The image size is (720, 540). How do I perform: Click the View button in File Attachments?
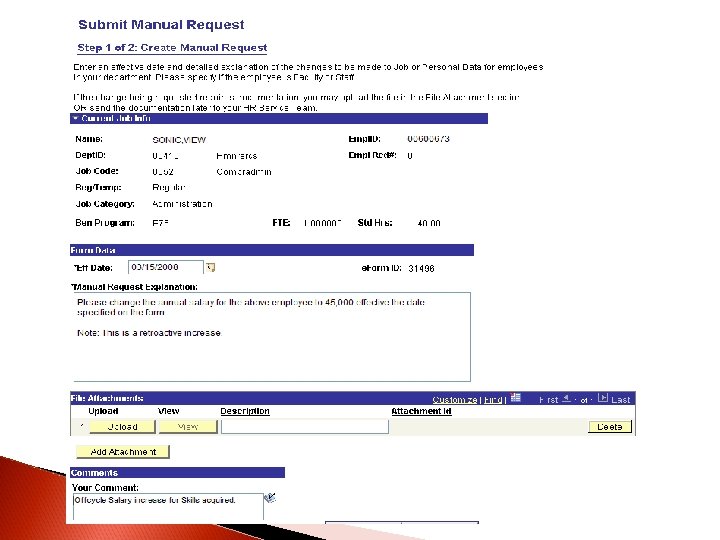[188, 427]
